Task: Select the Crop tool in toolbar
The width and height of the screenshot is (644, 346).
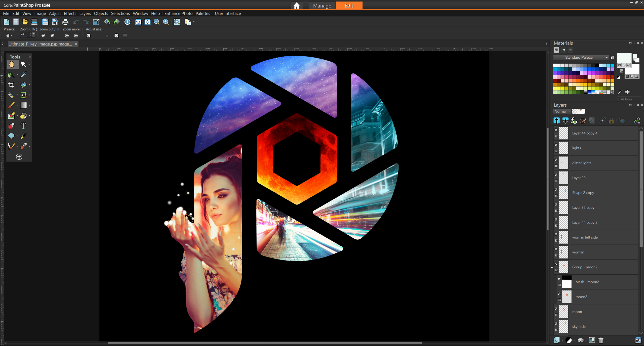Action: (x=12, y=85)
